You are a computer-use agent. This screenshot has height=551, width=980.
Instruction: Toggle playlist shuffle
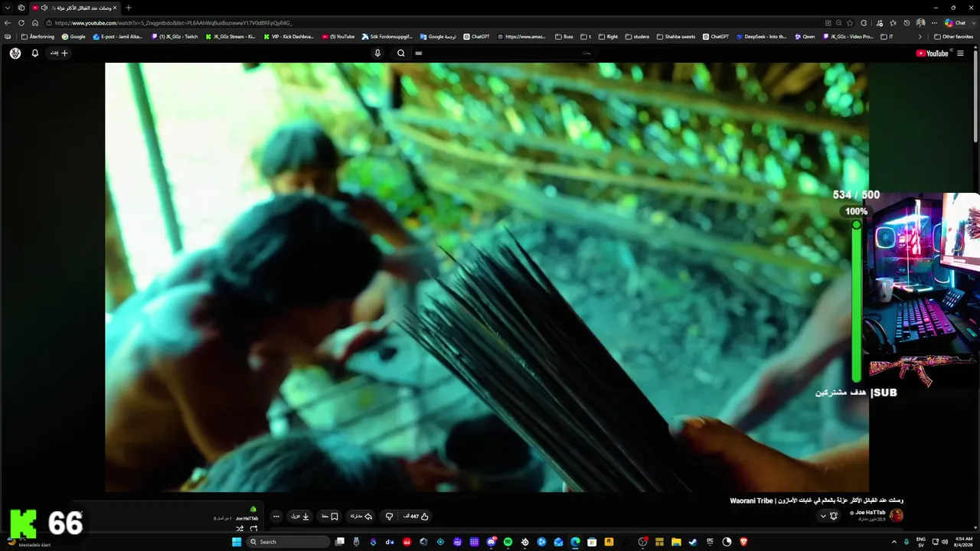point(240,529)
